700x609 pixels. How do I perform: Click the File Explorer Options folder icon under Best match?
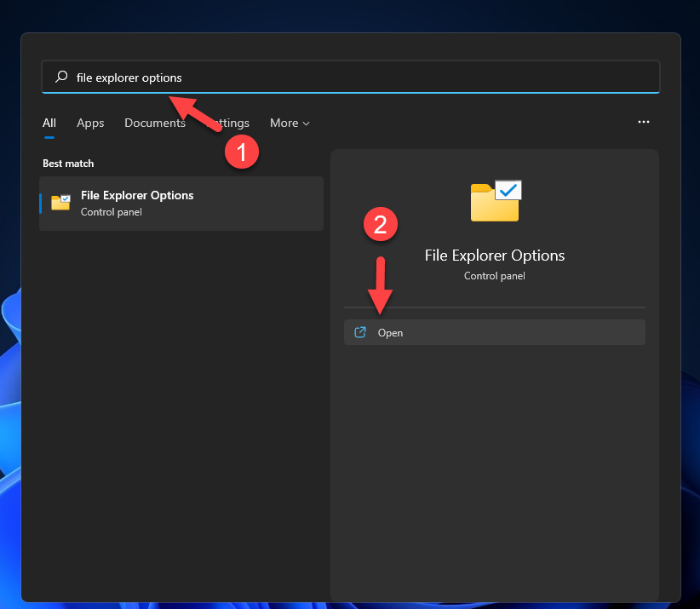point(60,203)
